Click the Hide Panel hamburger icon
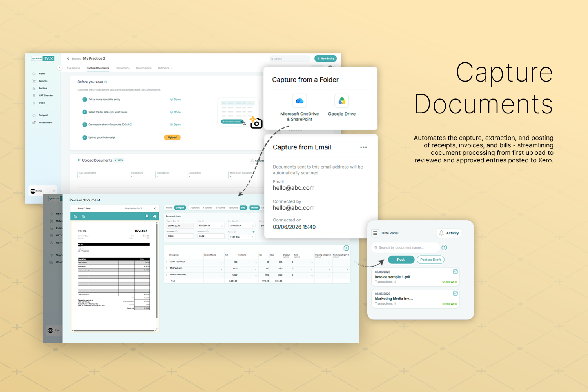The width and height of the screenshot is (588, 392). (x=375, y=233)
